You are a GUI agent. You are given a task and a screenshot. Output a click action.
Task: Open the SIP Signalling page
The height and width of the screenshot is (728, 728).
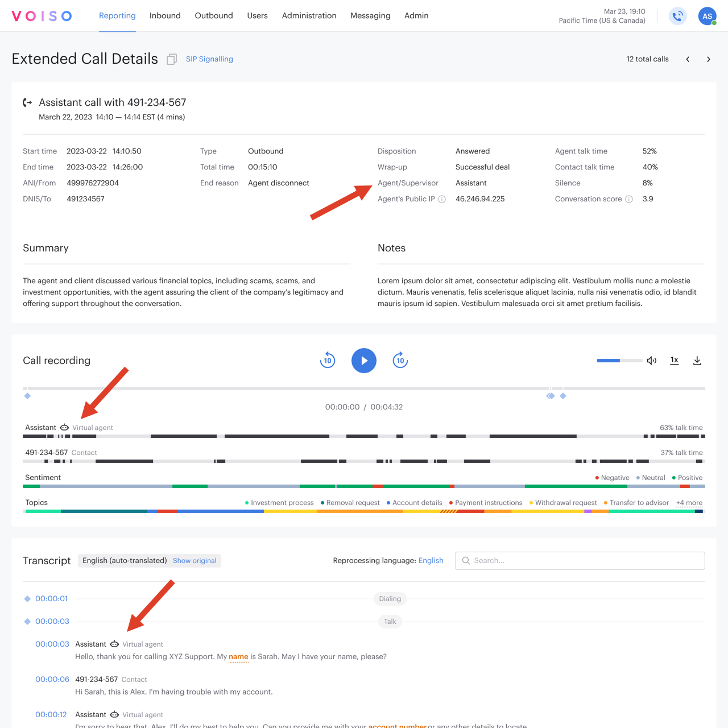coord(209,59)
